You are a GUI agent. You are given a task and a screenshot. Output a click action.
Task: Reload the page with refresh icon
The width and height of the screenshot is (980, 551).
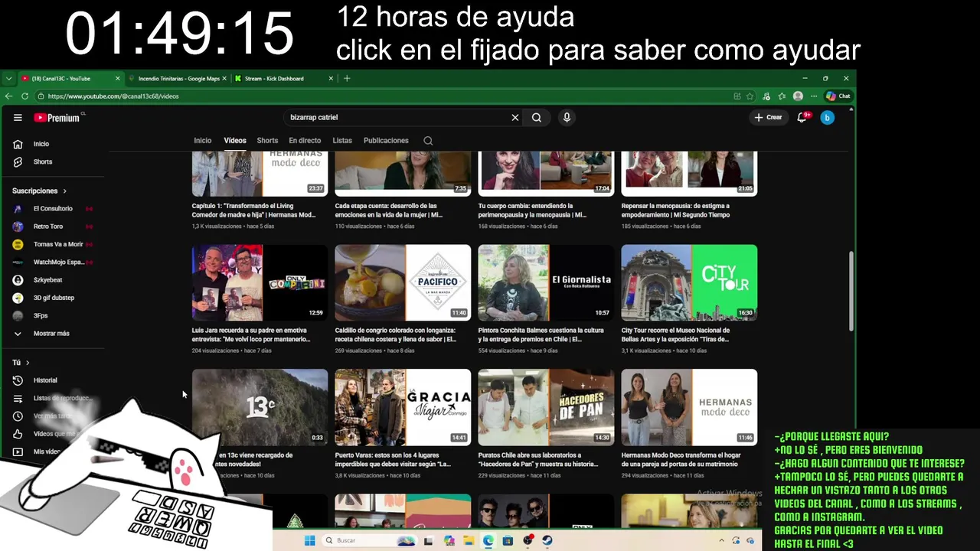coord(25,96)
